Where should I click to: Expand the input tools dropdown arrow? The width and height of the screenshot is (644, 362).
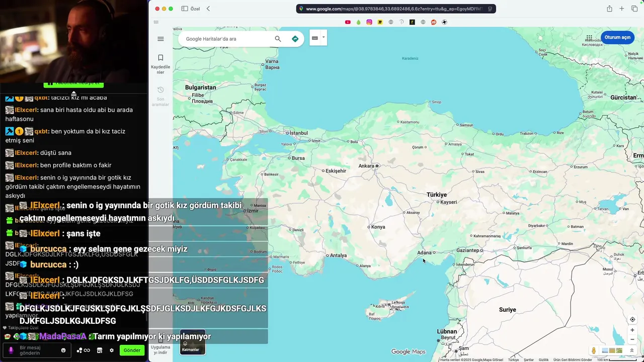[x=324, y=37]
